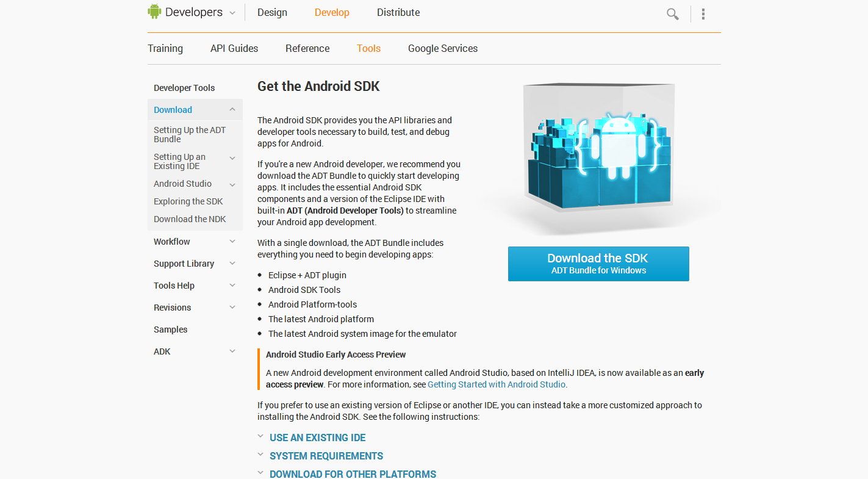
Task: Click The latest Android platform bullet
Action: tap(321, 319)
